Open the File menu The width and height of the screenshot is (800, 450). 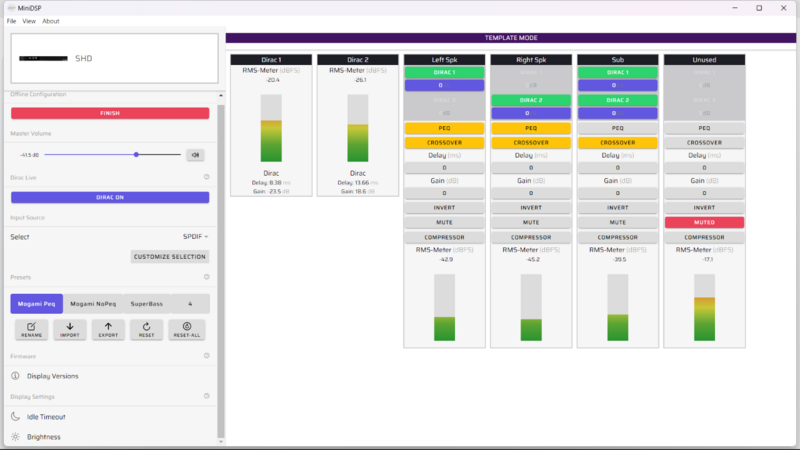pos(12,21)
